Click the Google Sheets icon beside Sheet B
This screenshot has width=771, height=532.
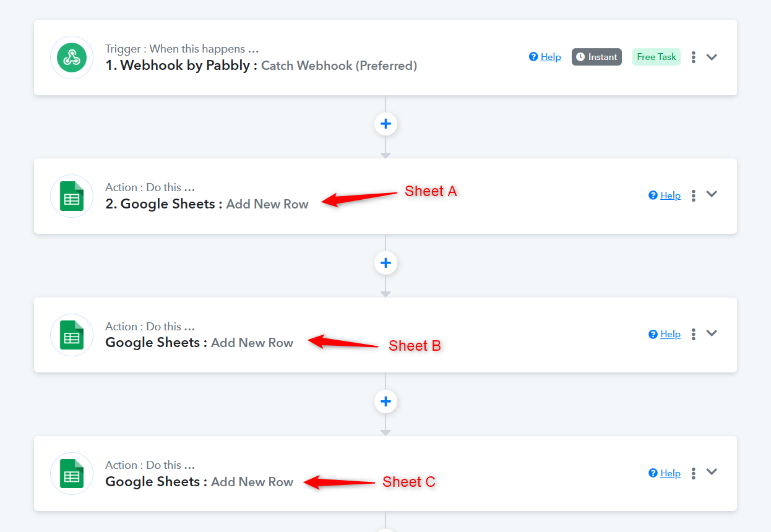coord(71,335)
